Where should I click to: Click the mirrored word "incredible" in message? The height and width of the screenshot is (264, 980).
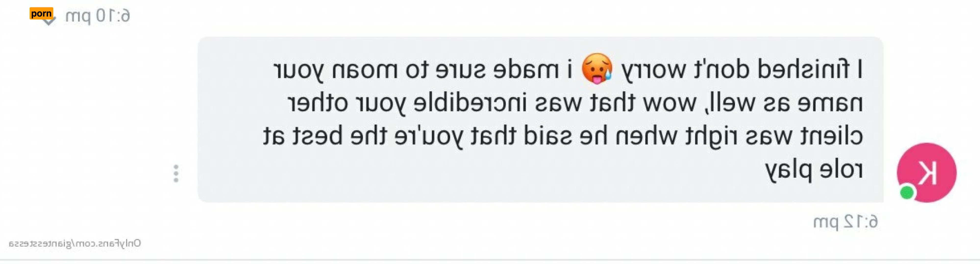[x=470, y=103]
